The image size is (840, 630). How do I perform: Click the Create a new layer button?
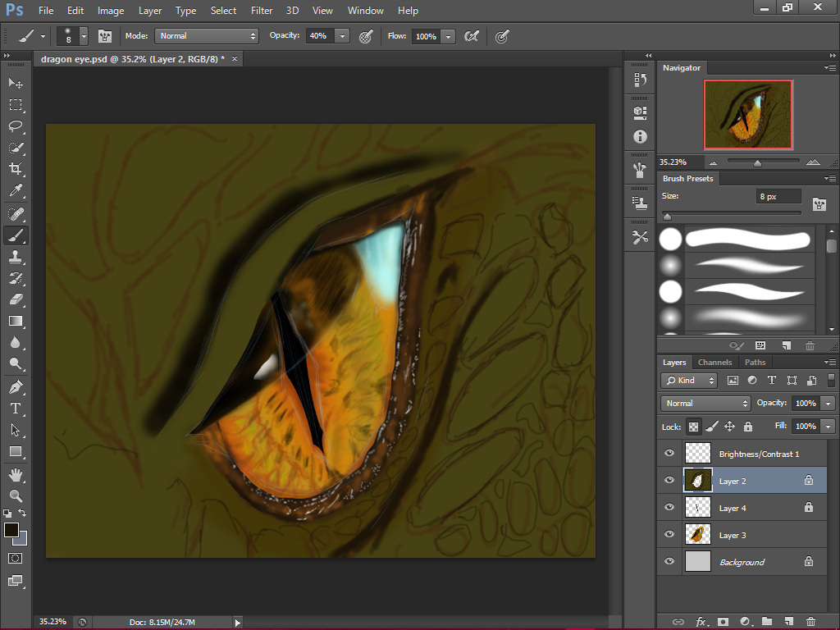tap(788, 621)
